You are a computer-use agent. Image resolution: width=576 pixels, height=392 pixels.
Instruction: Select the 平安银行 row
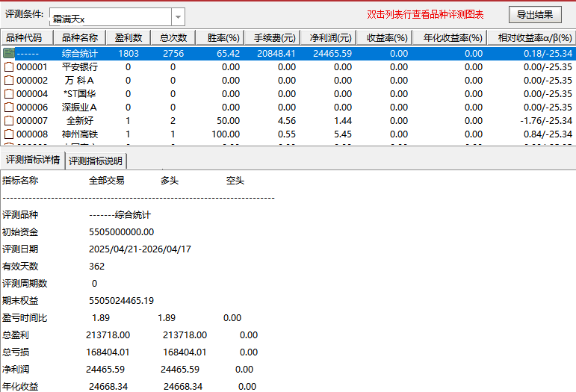(288, 66)
